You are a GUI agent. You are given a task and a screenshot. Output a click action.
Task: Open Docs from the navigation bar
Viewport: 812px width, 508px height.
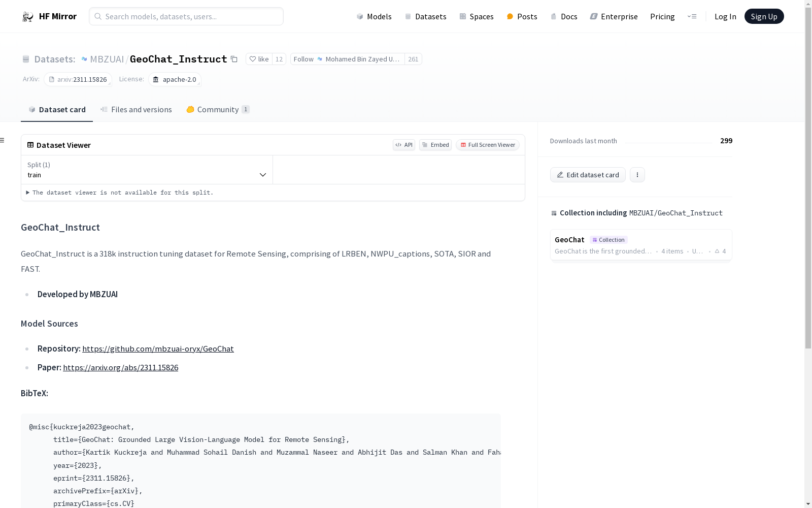[x=564, y=16]
